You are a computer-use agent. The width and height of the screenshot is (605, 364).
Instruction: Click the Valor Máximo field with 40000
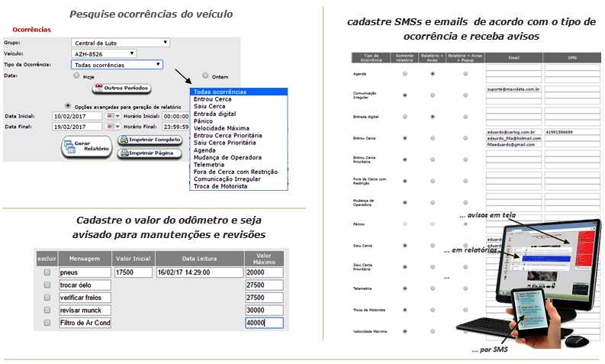[x=264, y=323]
